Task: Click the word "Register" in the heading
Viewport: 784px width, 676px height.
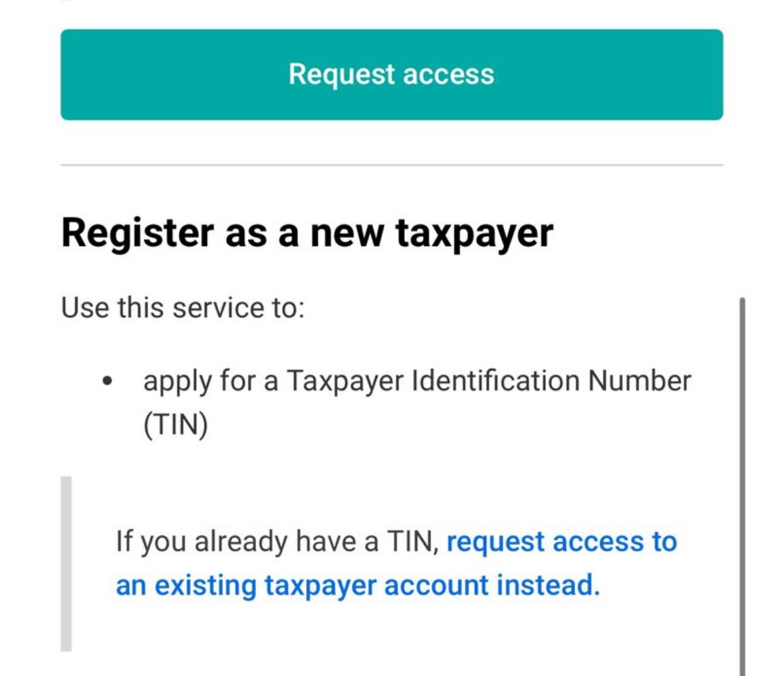Action: 138,233
